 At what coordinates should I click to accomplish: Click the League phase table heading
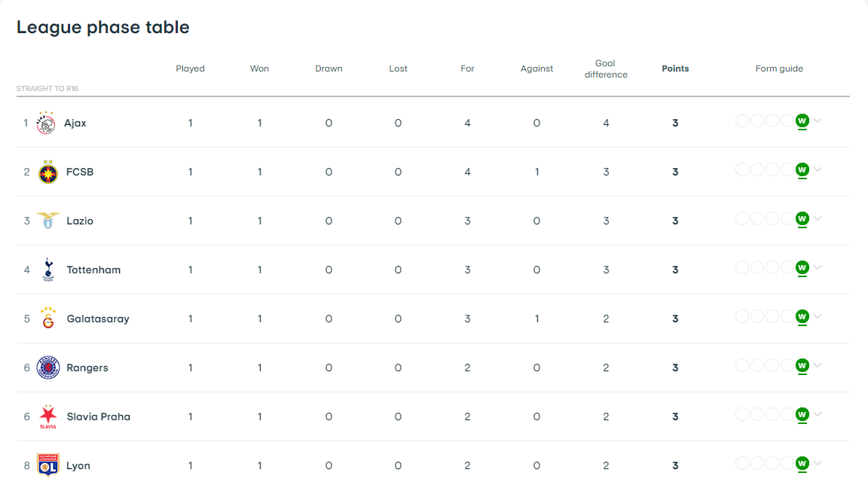click(x=103, y=27)
